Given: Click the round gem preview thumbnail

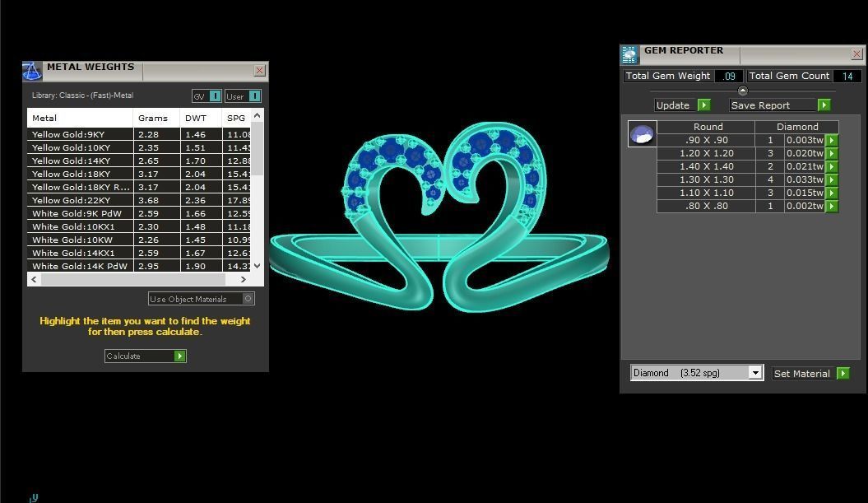Looking at the screenshot, I should tap(642, 133).
